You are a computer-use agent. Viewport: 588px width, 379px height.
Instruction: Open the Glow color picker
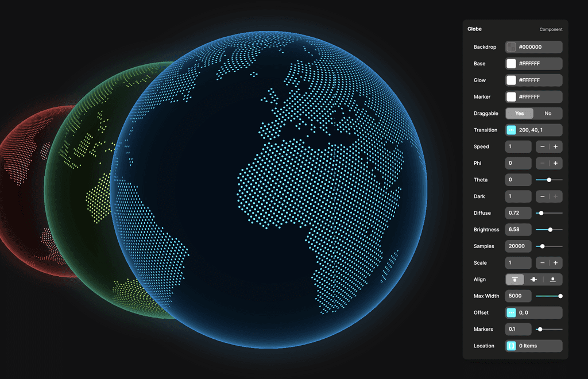coord(512,80)
